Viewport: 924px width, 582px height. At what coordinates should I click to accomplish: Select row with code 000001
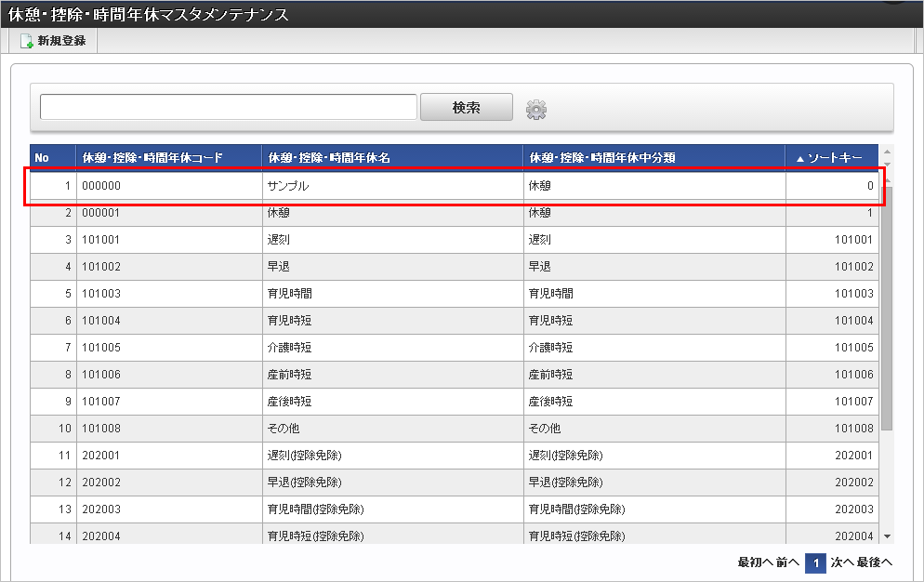point(455,213)
